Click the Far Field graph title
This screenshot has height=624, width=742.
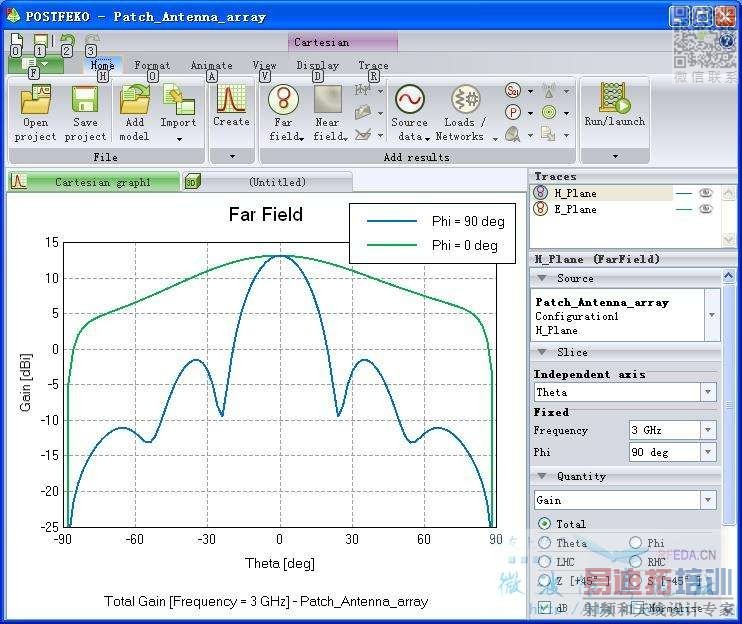coord(266,214)
